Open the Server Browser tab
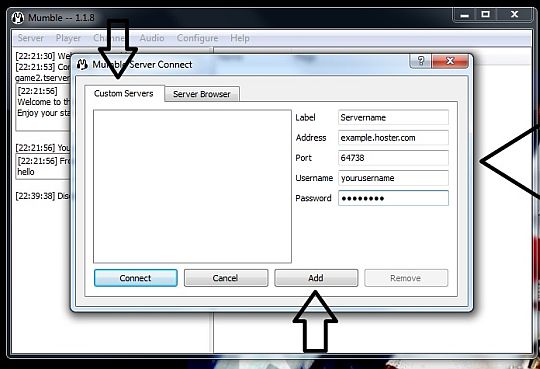Image resolution: width=540 pixels, height=369 pixels. [x=202, y=94]
